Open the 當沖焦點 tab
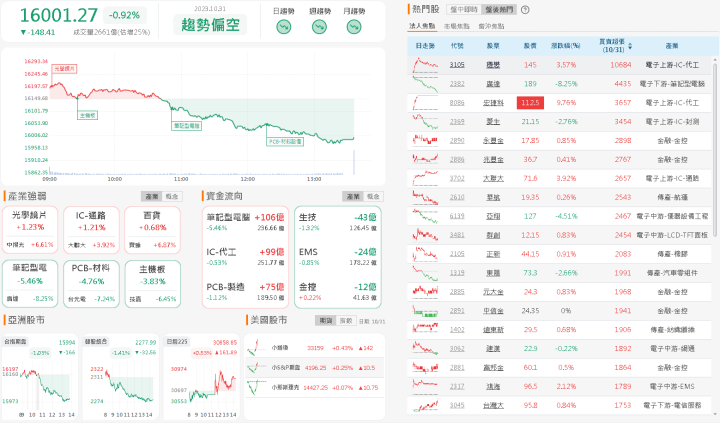Screen dimensions: 720x423 (x=491, y=26)
